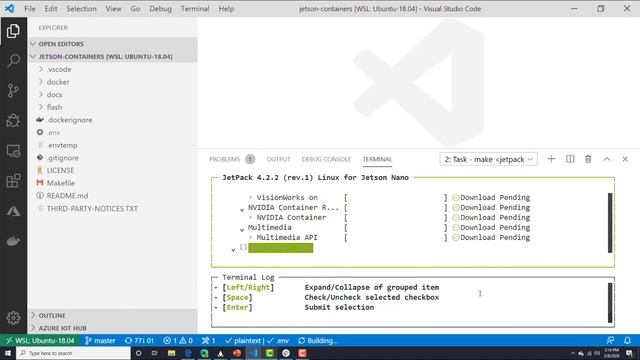Click the Terminal Log scrollbar
Viewport: 640px width, 360px height.
click(x=610, y=302)
